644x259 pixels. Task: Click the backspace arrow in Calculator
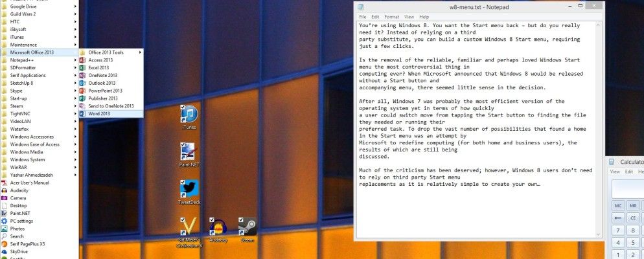[618, 218]
